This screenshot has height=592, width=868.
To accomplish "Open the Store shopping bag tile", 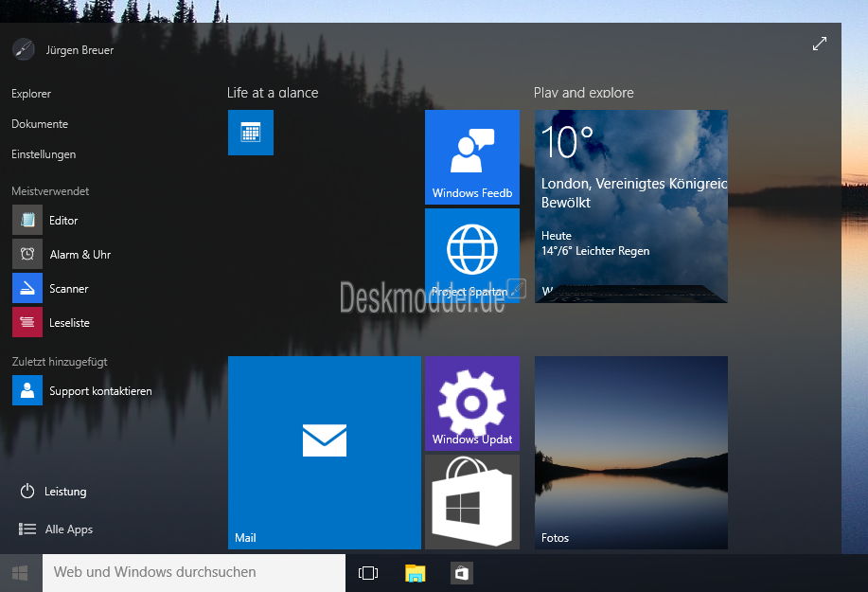I will pyautogui.click(x=472, y=502).
